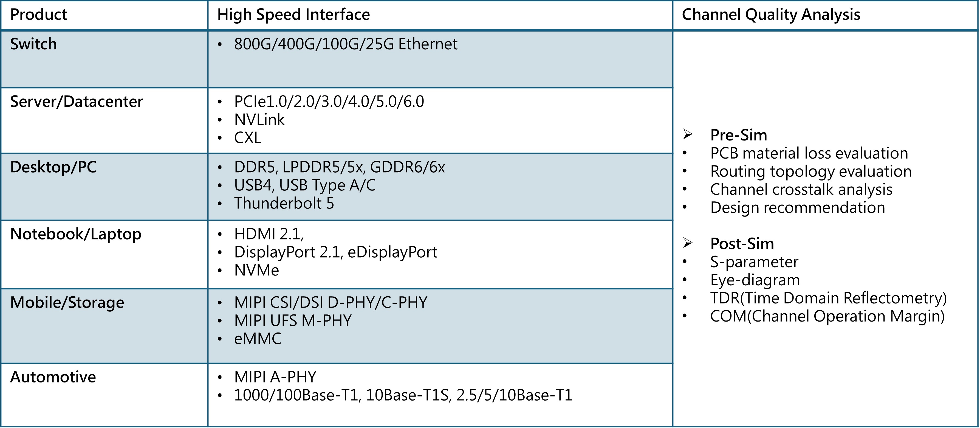This screenshot has width=980, height=428.
Task: Click the Post-Sim arrow bullet icon
Action: click(x=687, y=243)
